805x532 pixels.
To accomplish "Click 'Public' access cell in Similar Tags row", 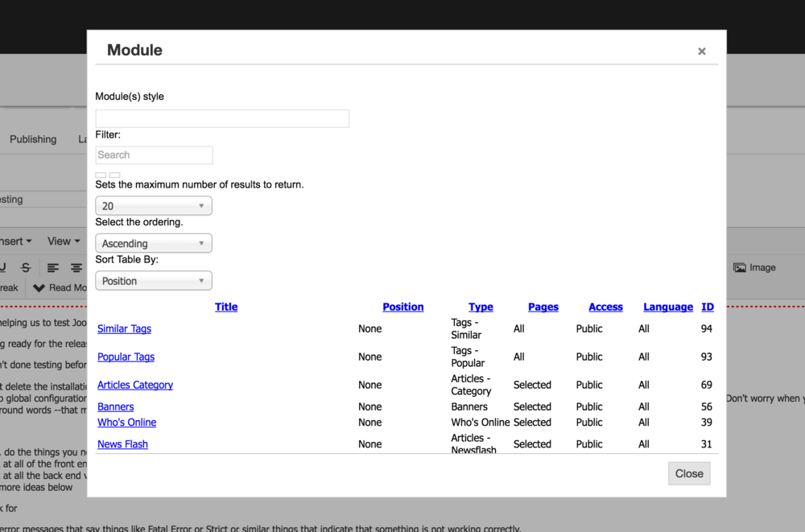I will pos(589,328).
